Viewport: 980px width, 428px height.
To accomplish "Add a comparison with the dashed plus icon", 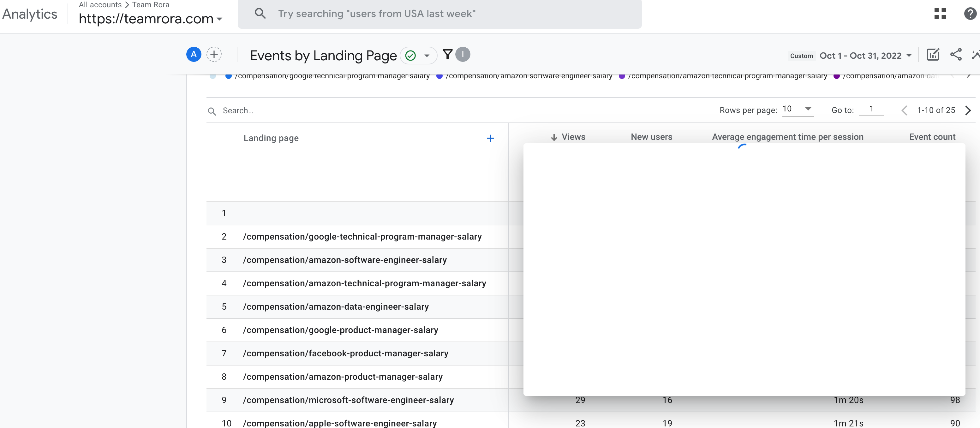I will [x=214, y=54].
